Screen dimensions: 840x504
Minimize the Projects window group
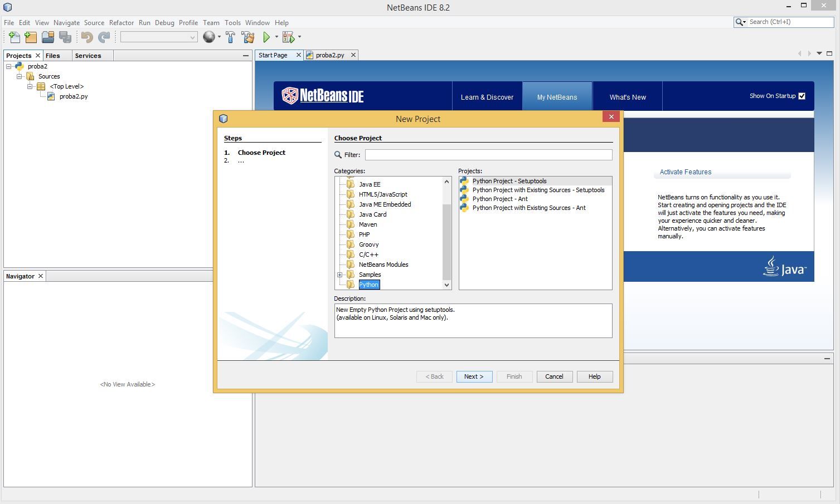coord(246,56)
